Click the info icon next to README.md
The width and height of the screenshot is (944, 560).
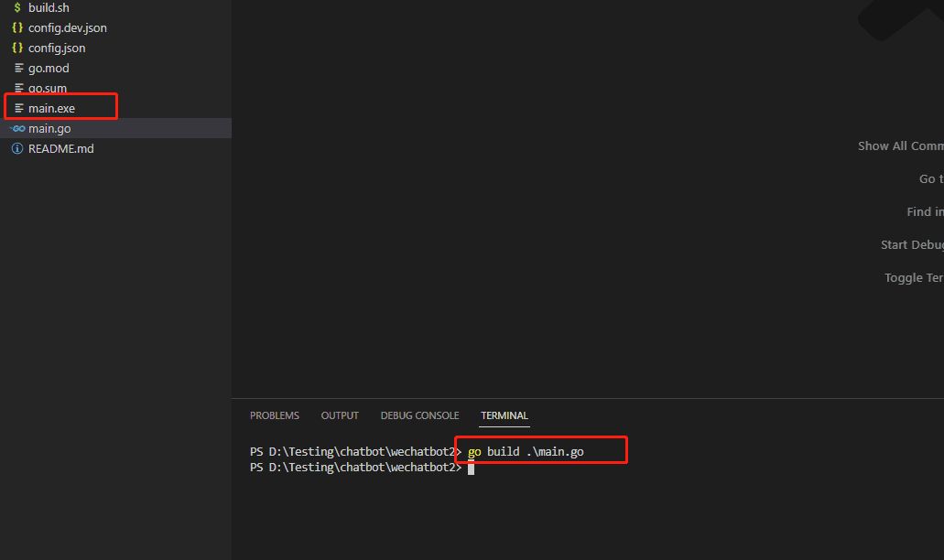point(17,148)
